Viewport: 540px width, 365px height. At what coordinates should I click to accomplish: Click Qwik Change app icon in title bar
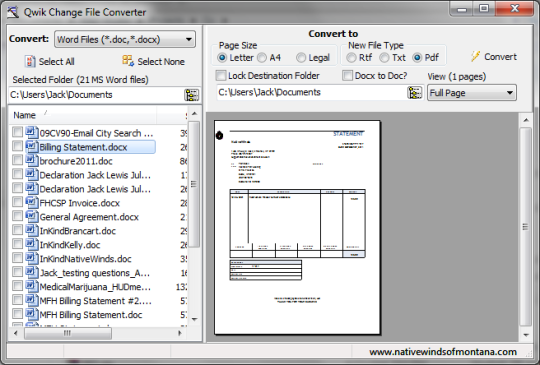[x=13, y=12]
